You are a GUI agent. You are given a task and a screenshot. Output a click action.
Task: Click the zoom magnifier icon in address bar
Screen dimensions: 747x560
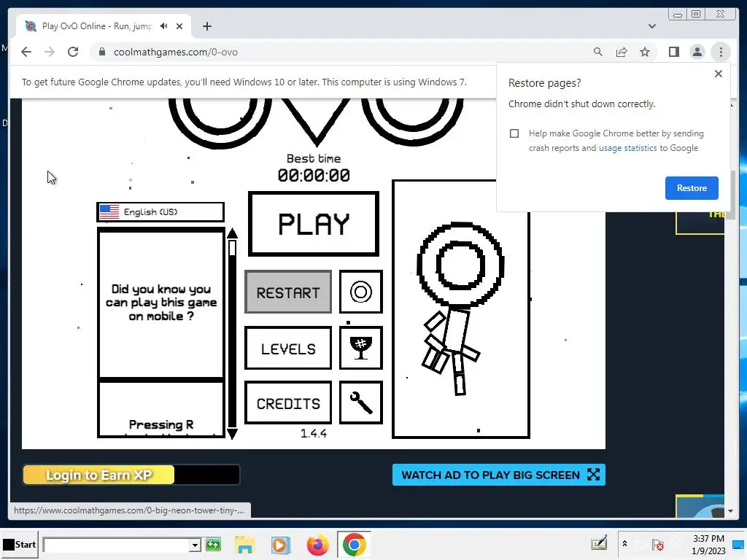597,52
